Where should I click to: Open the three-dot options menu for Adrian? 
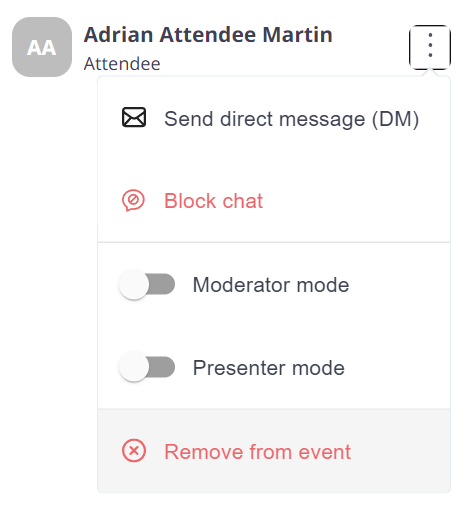[x=430, y=47]
